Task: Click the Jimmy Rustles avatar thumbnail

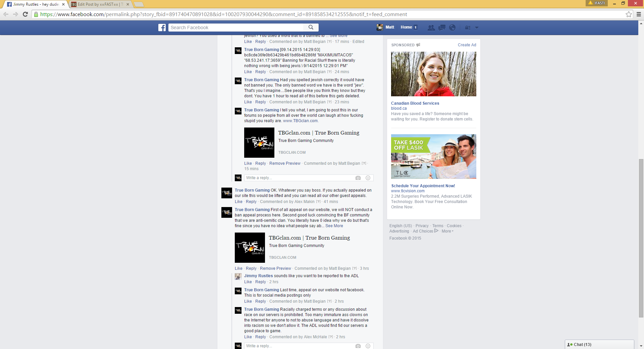Action: [x=238, y=277]
